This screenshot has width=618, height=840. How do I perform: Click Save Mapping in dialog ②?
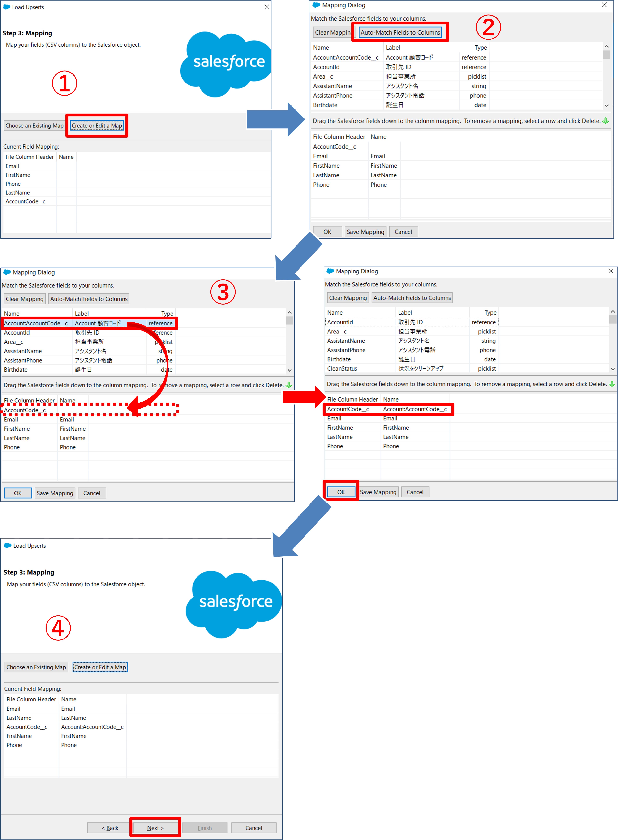tap(365, 231)
